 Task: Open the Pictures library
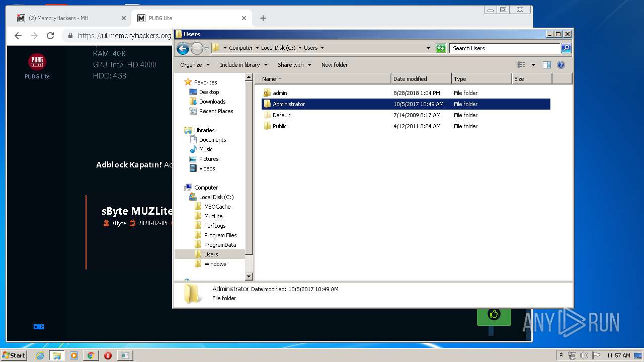(x=209, y=159)
